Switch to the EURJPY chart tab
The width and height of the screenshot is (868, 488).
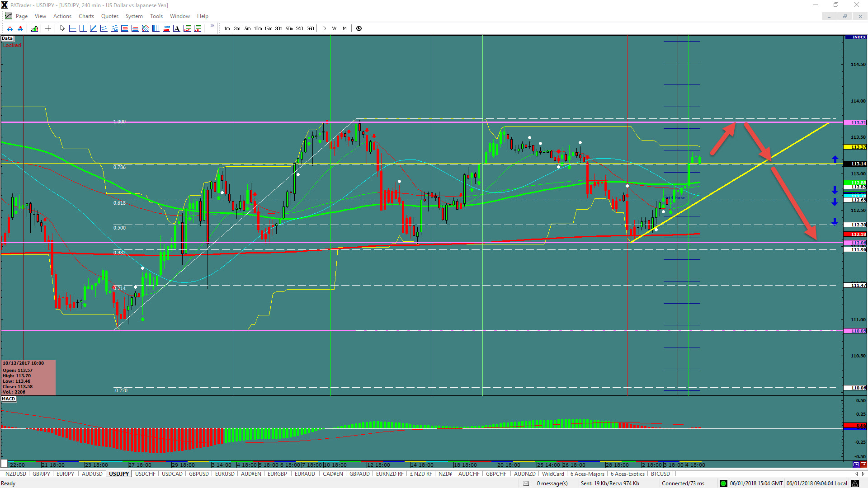coord(65,474)
